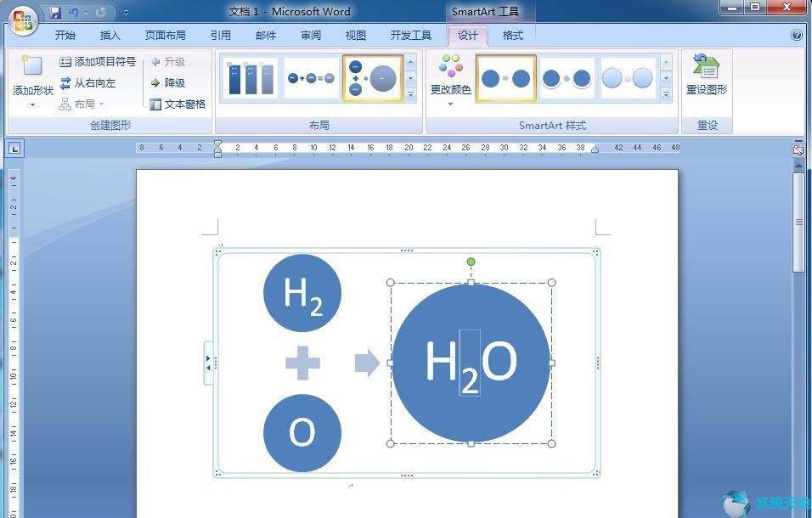Image resolution: width=812 pixels, height=518 pixels.
Task: Expand the 添加形状 dropdown arrow
Action: click(32, 105)
